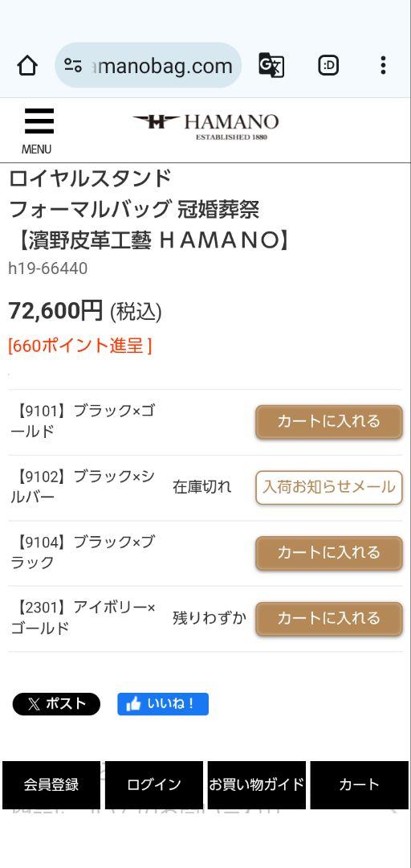Viewport: 411px width, 868px height.
Task: Add 9104 Black×Black to cart
Action: (x=328, y=553)
